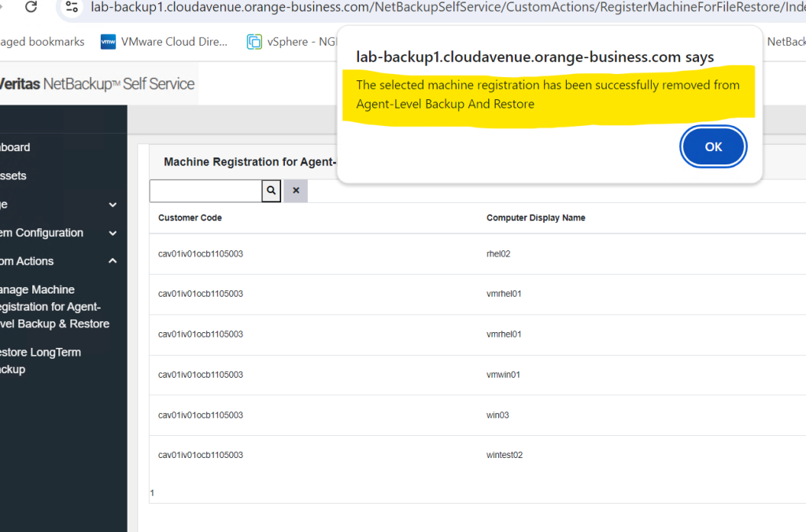The image size is (806, 532).
Task: Collapse the Custom Actions sidebar chevron
Action: pos(113,261)
